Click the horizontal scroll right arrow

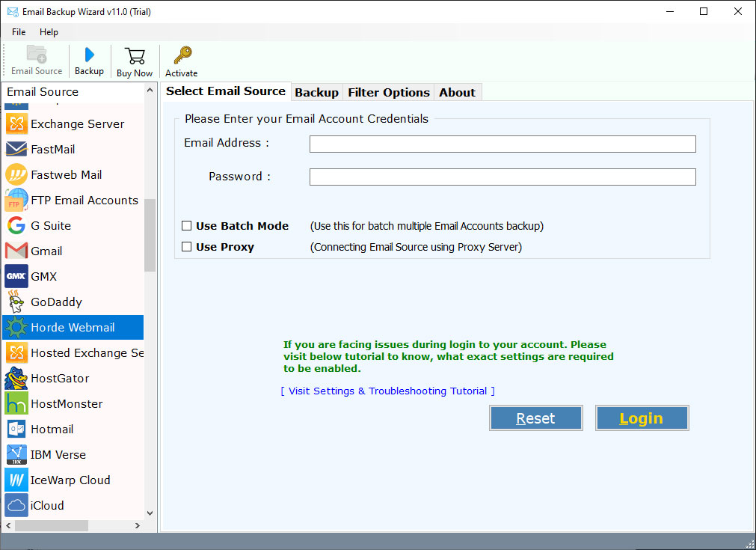pyautogui.click(x=138, y=525)
